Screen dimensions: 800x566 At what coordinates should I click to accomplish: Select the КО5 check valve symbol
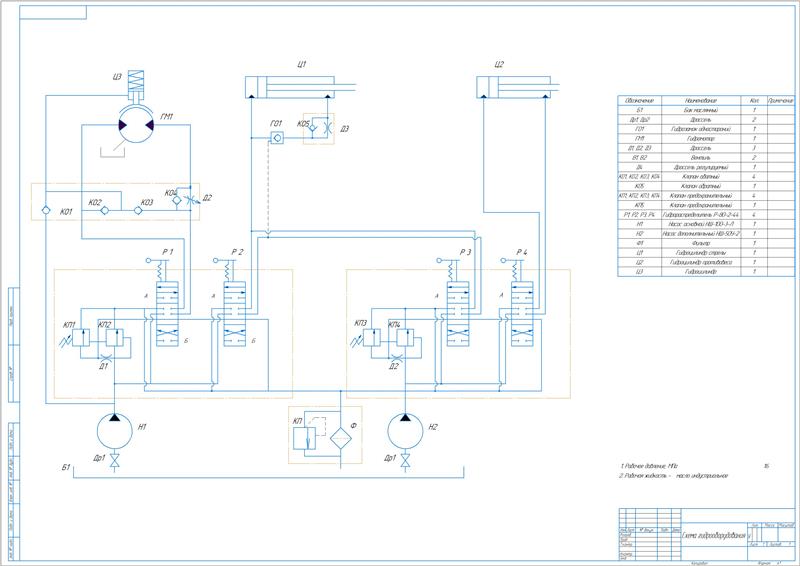click(x=312, y=130)
